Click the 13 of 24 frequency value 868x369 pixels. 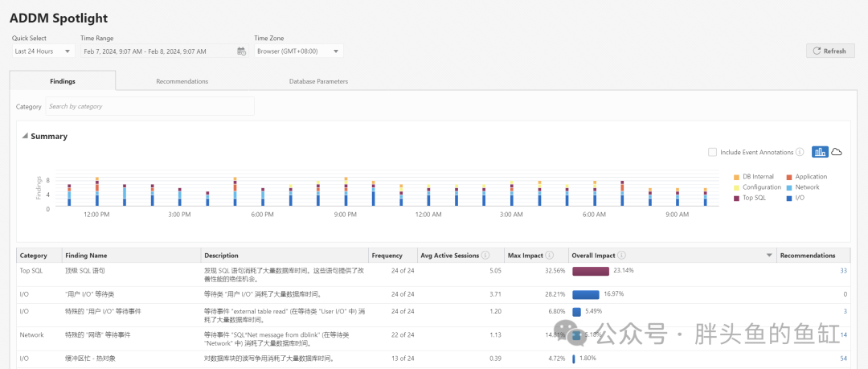pos(403,359)
